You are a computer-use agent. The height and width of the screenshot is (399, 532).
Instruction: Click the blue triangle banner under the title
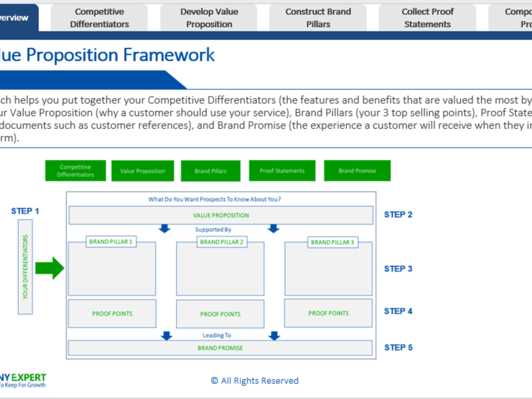coord(93,79)
